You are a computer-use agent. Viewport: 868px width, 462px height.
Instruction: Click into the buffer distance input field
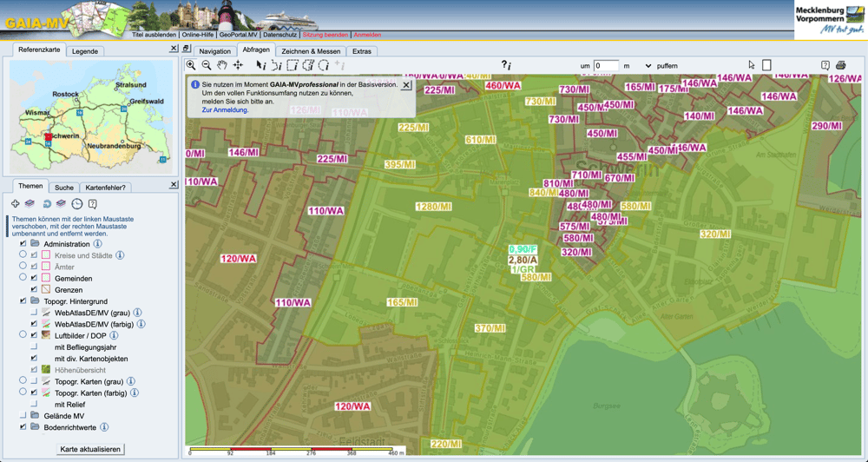606,65
